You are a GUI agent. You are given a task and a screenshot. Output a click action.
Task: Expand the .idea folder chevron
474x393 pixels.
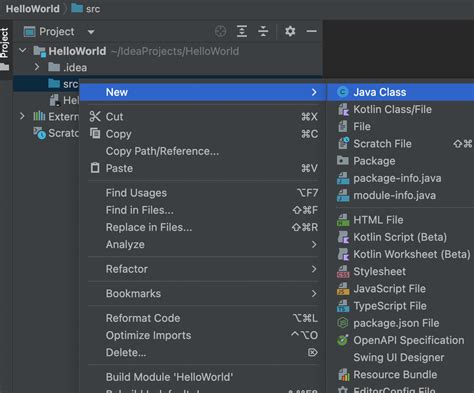coord(37,67)
